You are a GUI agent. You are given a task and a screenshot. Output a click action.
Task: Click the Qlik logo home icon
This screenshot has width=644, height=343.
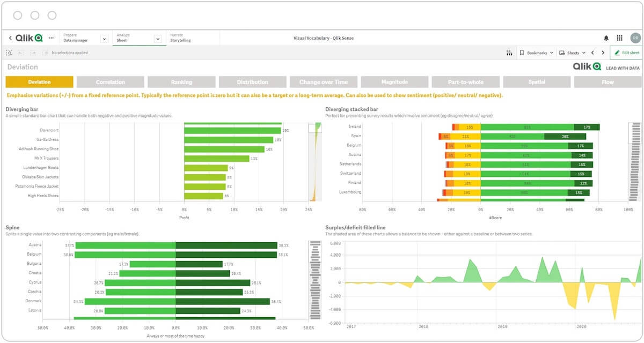[29, 38]
